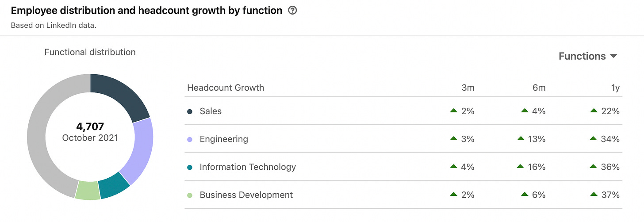Click the green arrow beside Engineering 13%

(x=521, y=139)
